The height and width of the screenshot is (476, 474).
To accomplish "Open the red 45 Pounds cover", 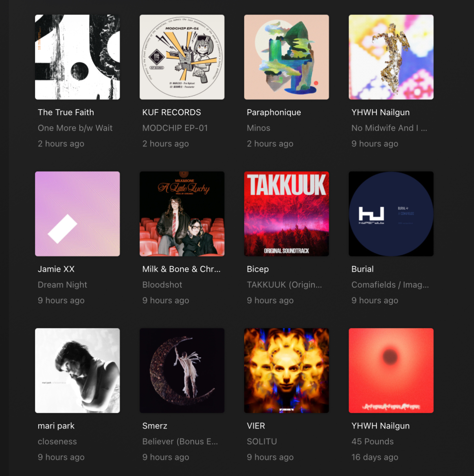I will pos(391,370).
